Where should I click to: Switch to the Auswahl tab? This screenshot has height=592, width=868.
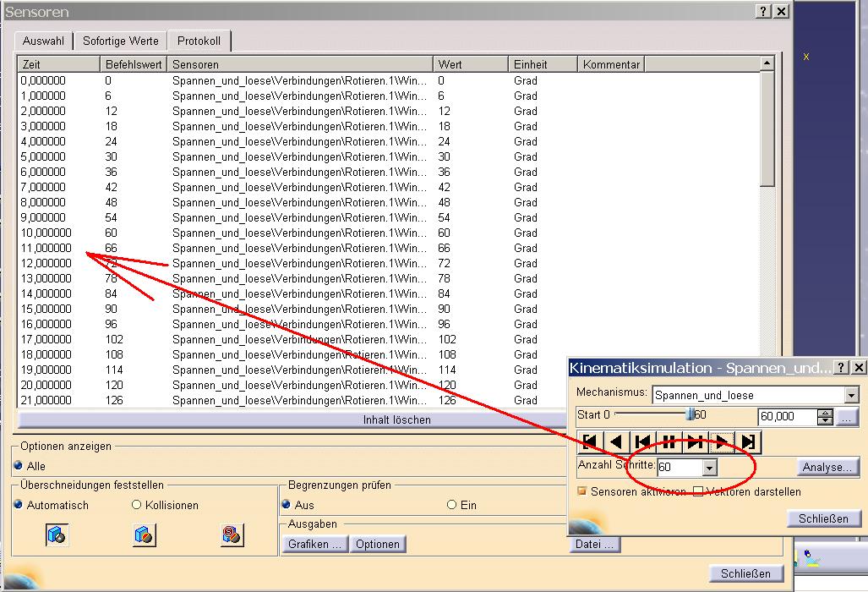point(43,41)
